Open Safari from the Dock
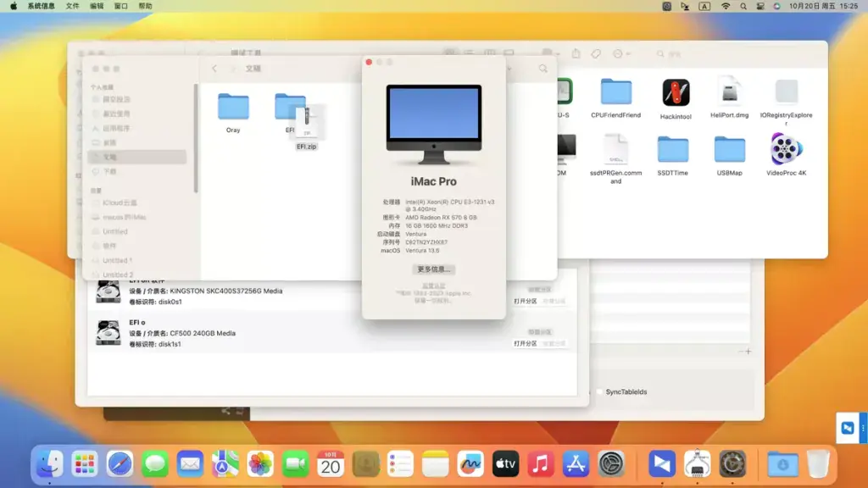Screen dimensions: 868x488 coord(120,463)
